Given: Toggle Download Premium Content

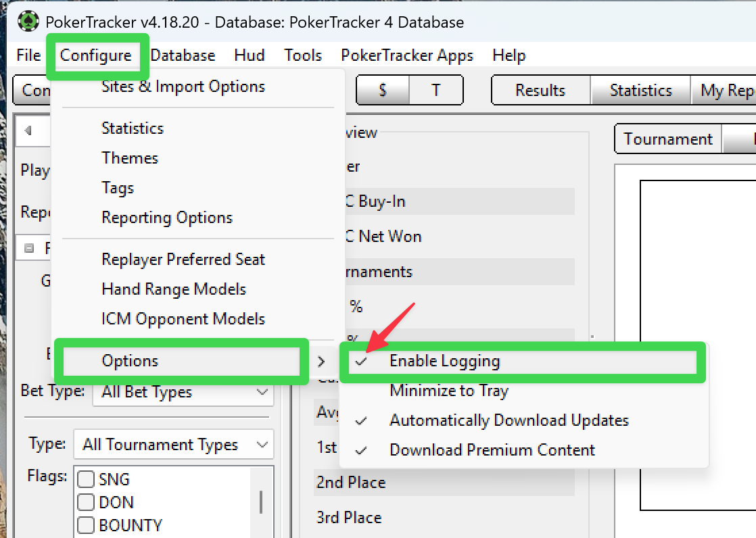Looking at the screenshot, I should (524, 449).
